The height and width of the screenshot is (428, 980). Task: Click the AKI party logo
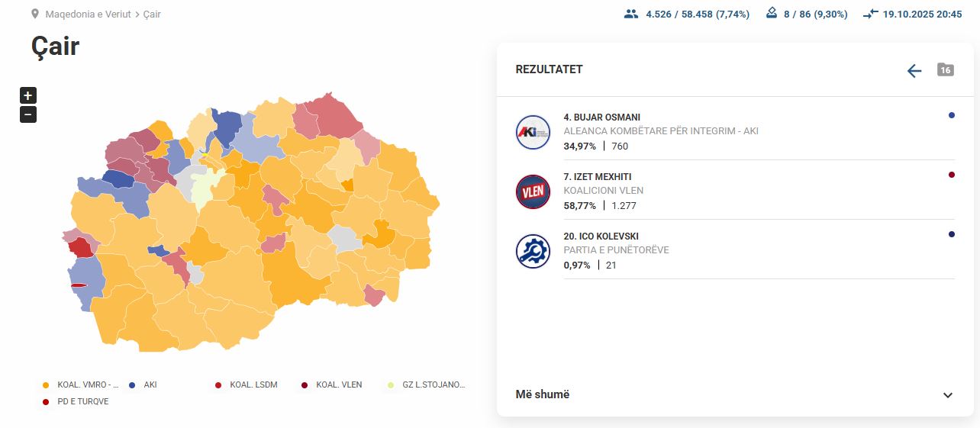[x=533, y=132]
